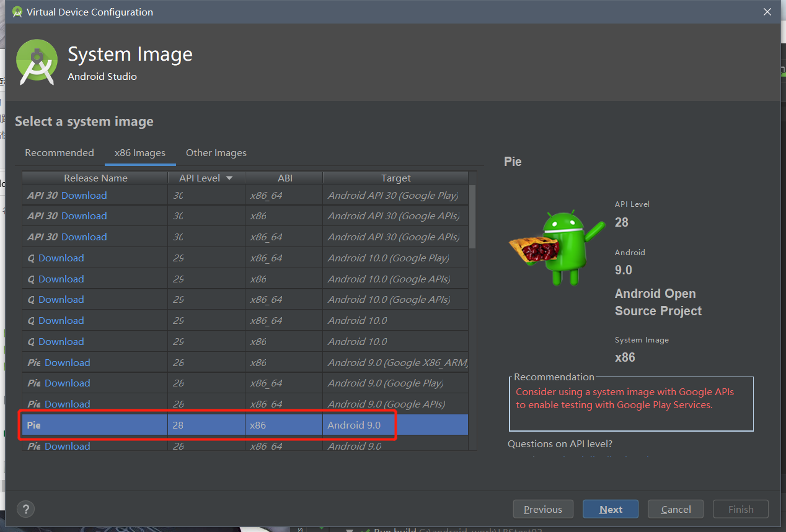Download Q x86 Google APIs image
This screenshot has height=532, width=786.
61,279
